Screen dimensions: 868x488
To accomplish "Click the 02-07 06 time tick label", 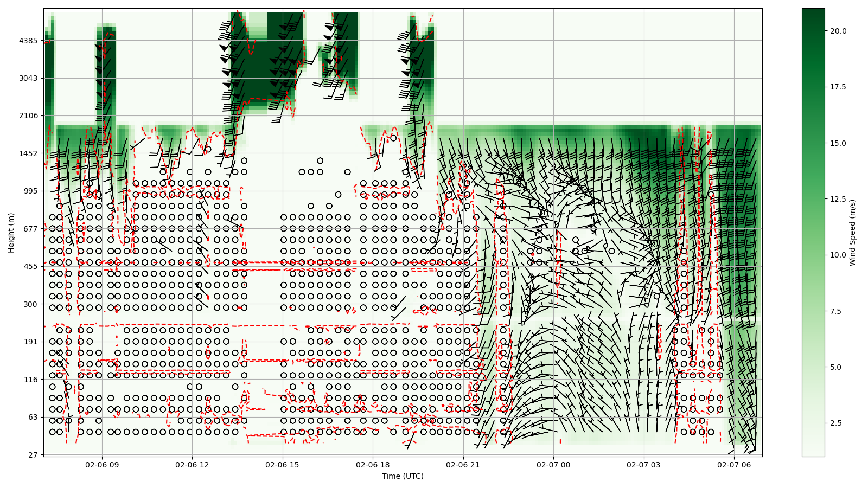I will click(735, 465).
